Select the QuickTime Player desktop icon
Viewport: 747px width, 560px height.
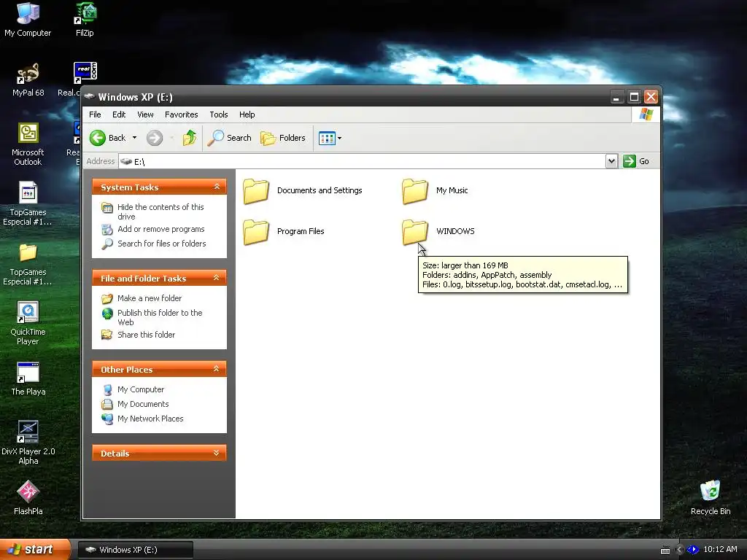[x=28, y=324]
